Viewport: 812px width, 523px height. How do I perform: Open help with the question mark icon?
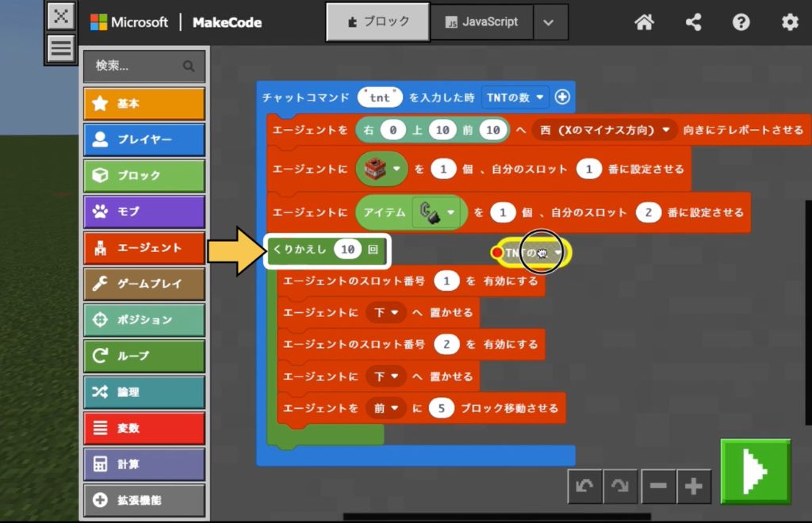[741, 22]
